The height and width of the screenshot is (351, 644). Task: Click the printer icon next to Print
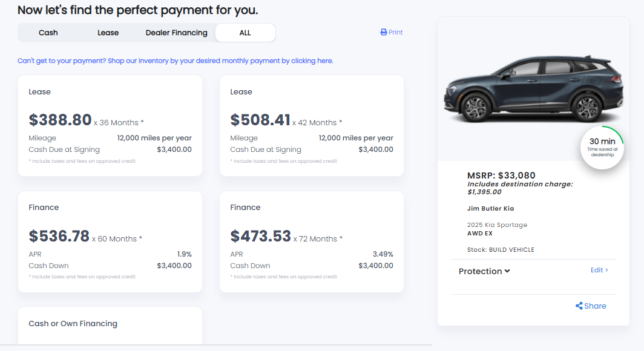(x=383, y=33)
